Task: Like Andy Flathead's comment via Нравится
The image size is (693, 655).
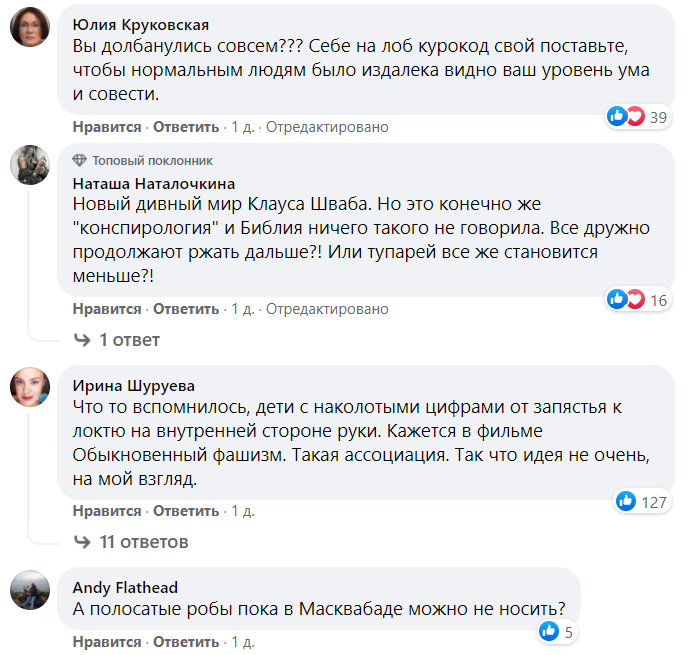Action: click(107, 641)
